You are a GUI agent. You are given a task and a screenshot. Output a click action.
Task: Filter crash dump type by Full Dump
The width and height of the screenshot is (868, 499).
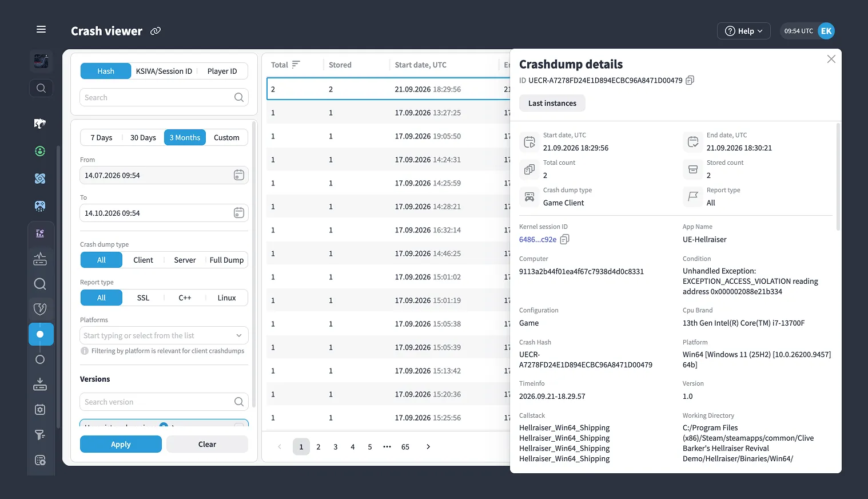[x=226, y=260]
